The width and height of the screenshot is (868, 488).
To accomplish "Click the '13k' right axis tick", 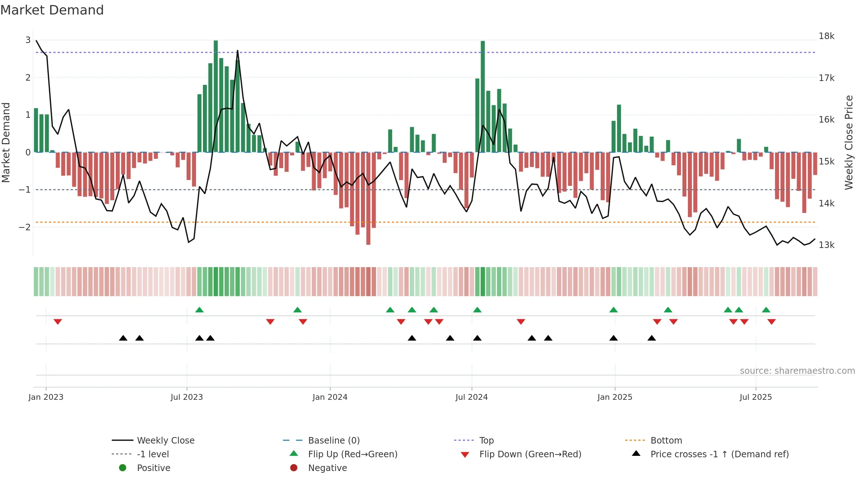I will tap(827, 245).
